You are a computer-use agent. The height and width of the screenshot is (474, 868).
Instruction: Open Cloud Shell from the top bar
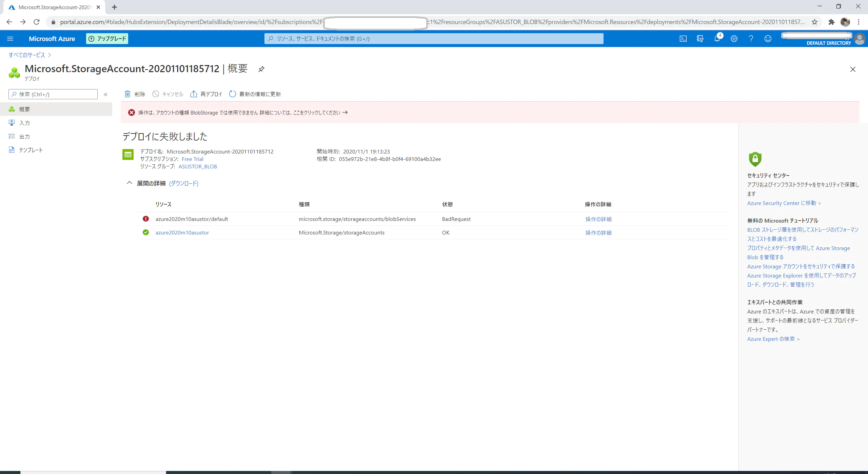tap(683, 39)
